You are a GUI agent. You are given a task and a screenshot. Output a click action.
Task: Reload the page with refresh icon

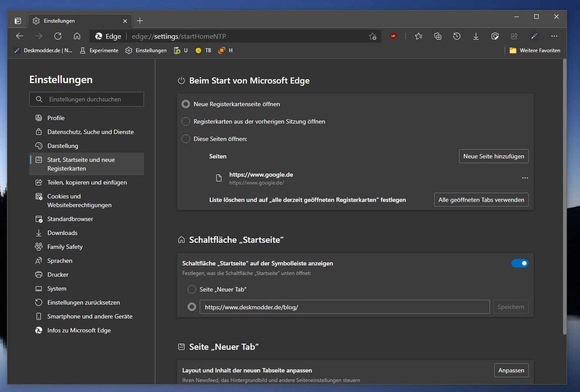pos(57,36)
